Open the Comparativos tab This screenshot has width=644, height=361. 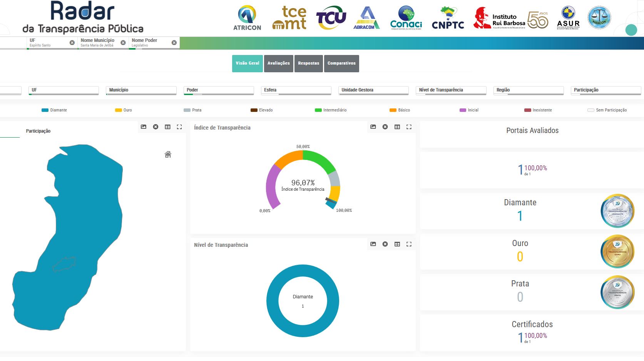coord(341,63)
